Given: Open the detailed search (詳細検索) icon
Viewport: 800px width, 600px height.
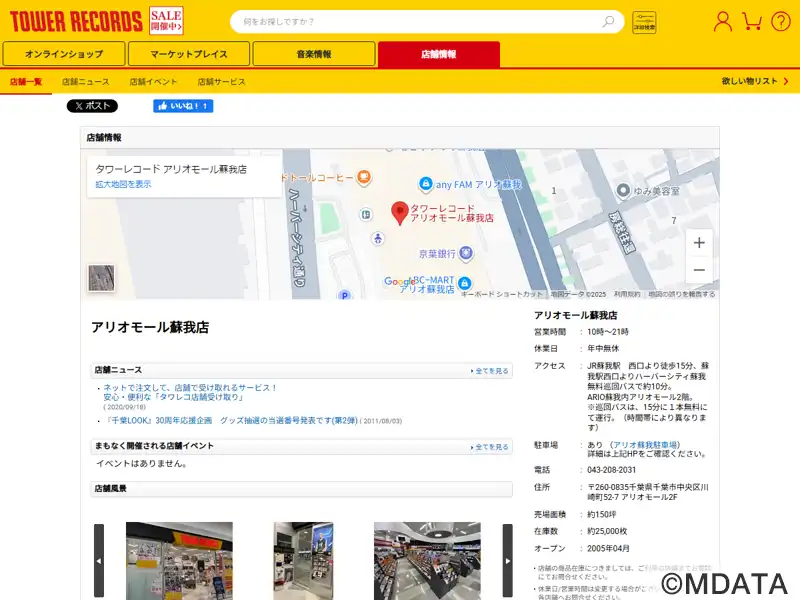Looking at the screenshot, I should click(x=644, y=22).
